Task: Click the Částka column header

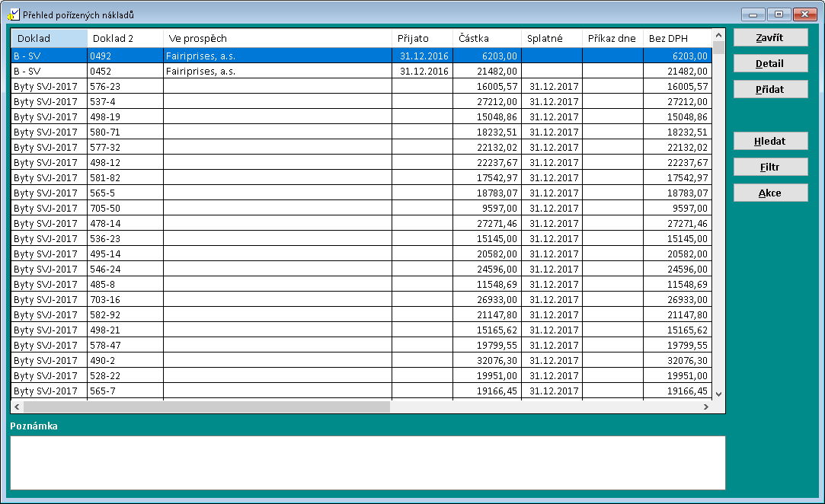Action: [x=487, y=38]
